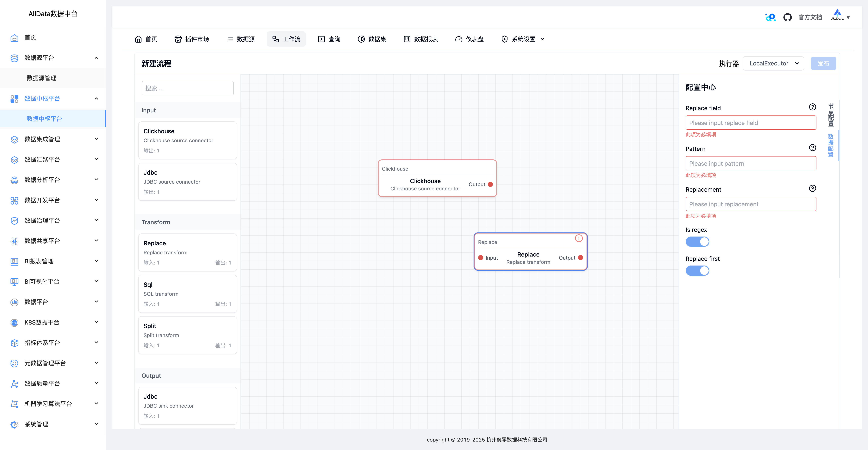Select the 工作流 tab
868x450 pixels.
click(x=286, y=39)
